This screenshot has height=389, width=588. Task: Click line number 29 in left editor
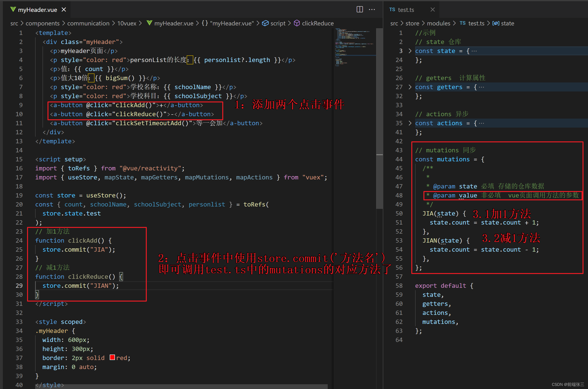[x=19, y=286]
